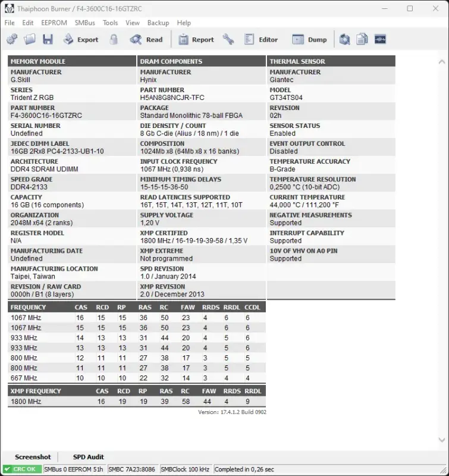
Task: Switch to the SPD Audit tab
Action: point(88,457)
